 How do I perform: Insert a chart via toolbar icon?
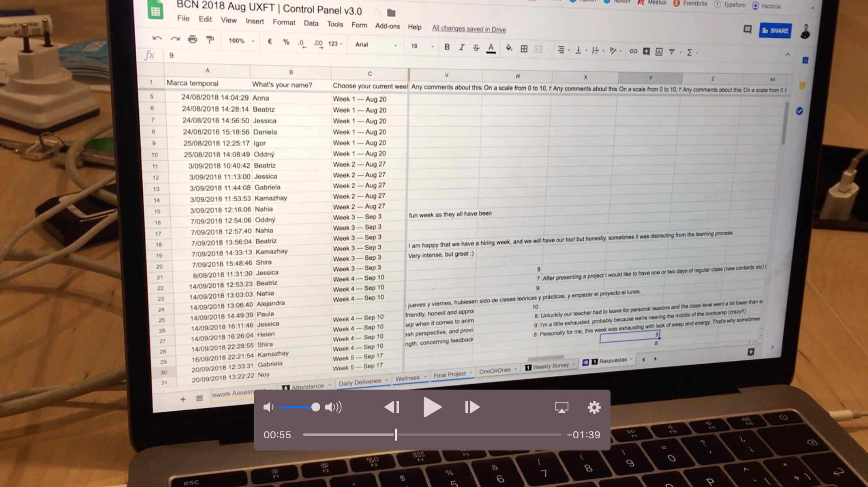(659, 52)
